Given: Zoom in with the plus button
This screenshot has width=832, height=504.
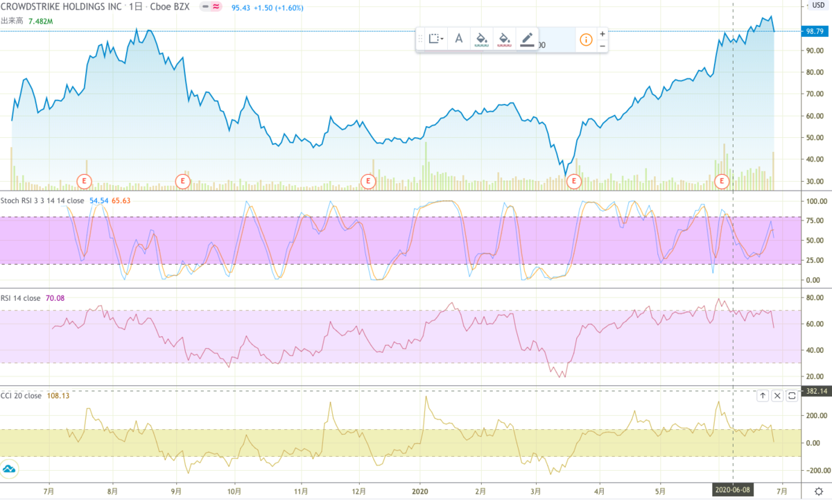Looking at the screenshot, I should tap(603, 33).
